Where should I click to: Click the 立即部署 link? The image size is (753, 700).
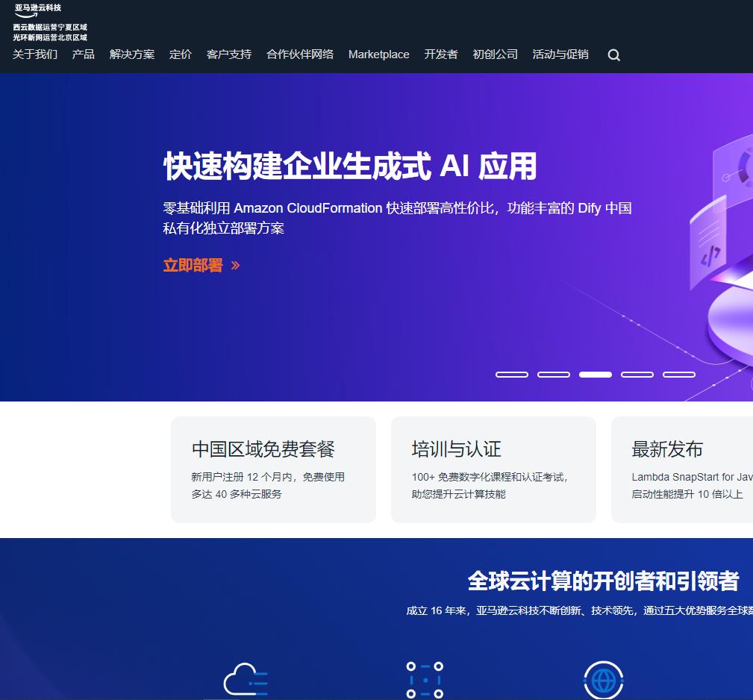click(x=193, y=266)
